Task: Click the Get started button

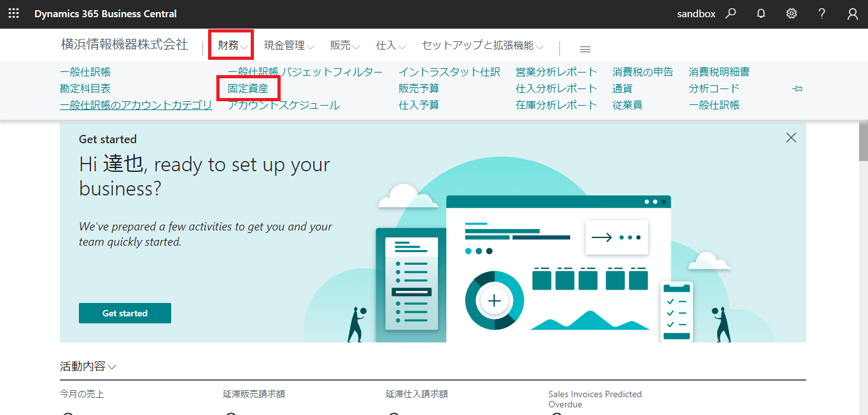Action: click(125, 313)
